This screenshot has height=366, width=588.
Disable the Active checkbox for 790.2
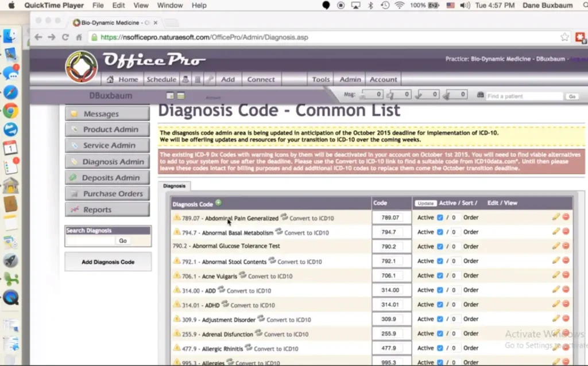coord(440,246)
